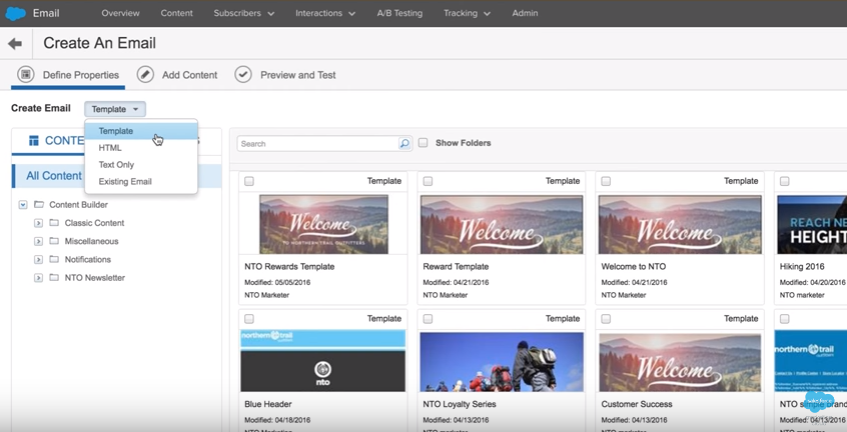
Task: Open the Notifications tree item
Action: pos(88,260)
